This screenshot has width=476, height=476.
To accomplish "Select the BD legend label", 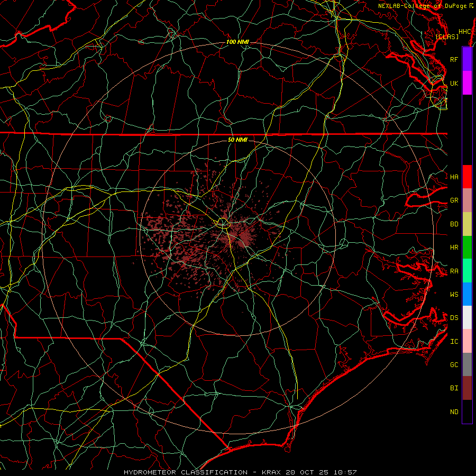I will pos(454,224).
